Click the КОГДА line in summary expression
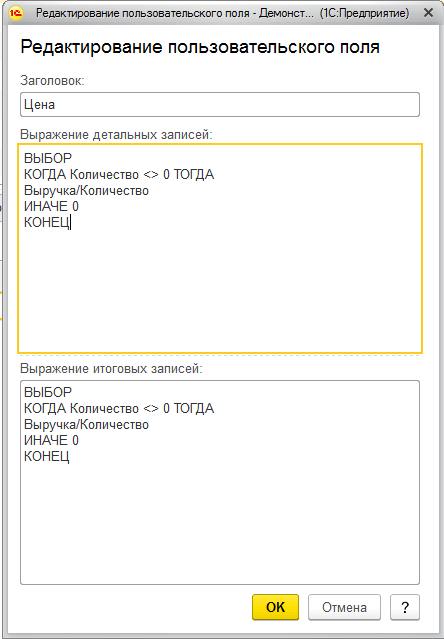The height and width of the screenshot is (639, 444). point(119,408)
